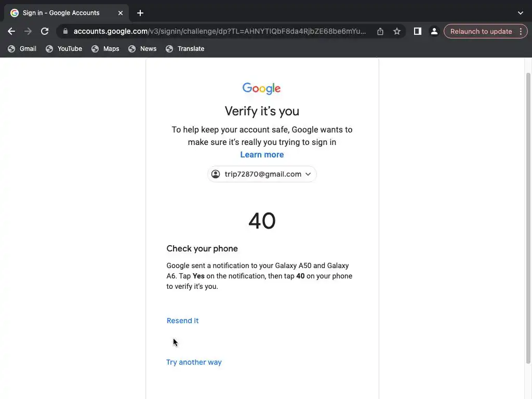
Task: Select the Sign in - Google Accounts tab
Action: click(61, 13)
